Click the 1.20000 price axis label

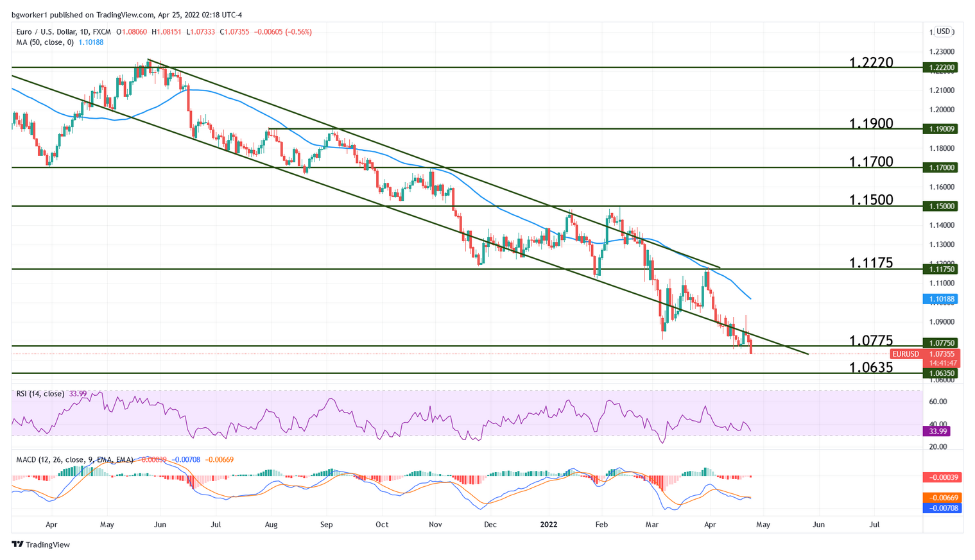(942, 110)
